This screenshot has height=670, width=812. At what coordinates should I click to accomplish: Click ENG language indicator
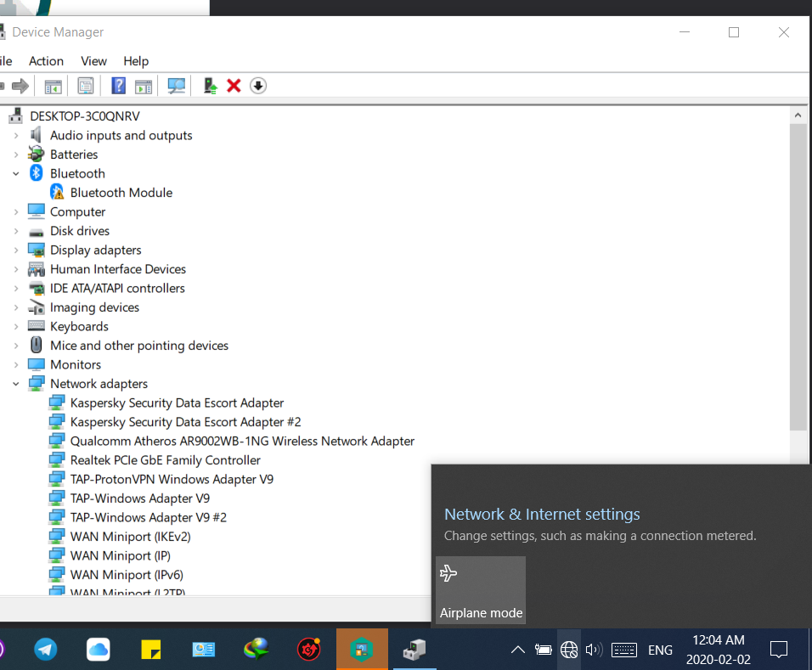click(x=660, y=650)
